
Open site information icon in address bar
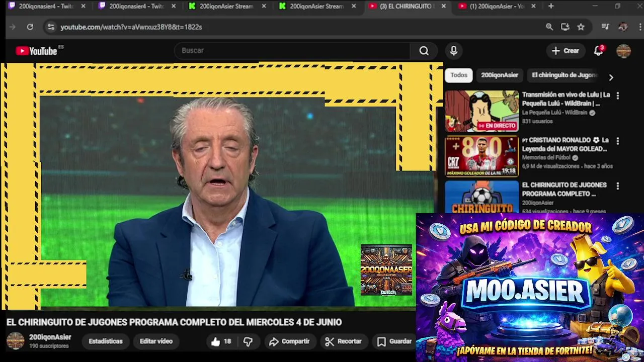point(51,27)
